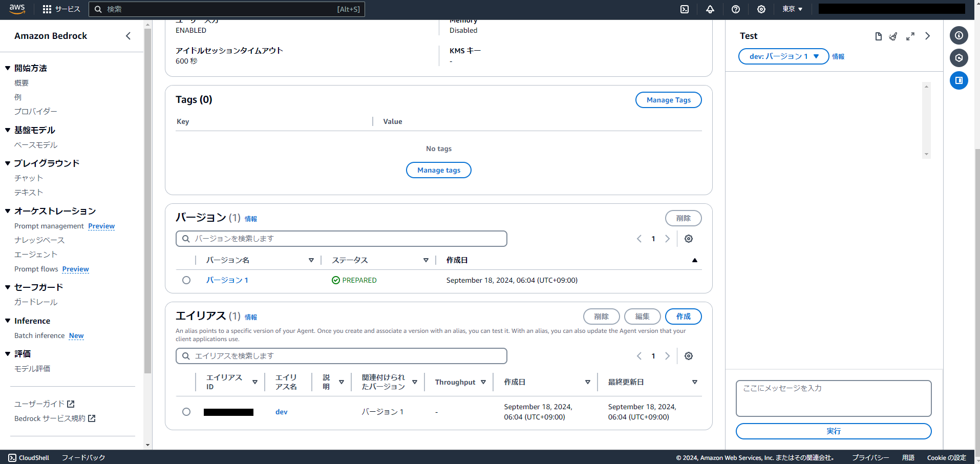The width and height of the screenshot is (980, 464).
Task: Open ユーザーガイド external link icon
Action: coord(71,404)
